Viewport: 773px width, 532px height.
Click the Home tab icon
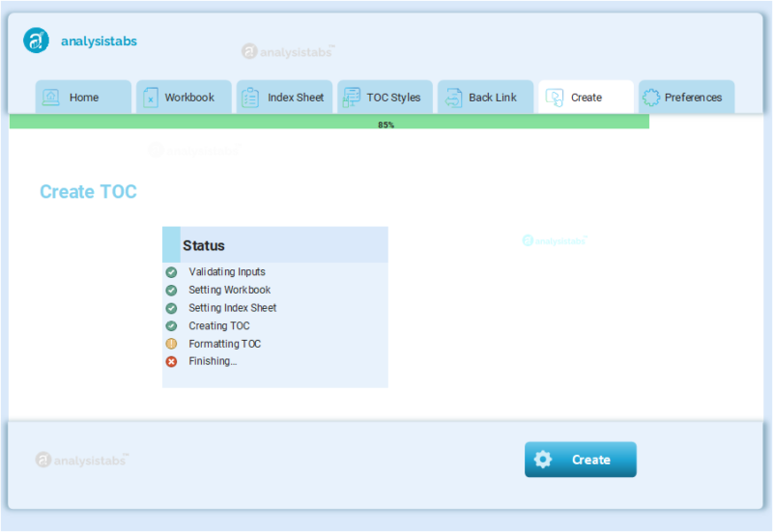click(x=51, y=98)
